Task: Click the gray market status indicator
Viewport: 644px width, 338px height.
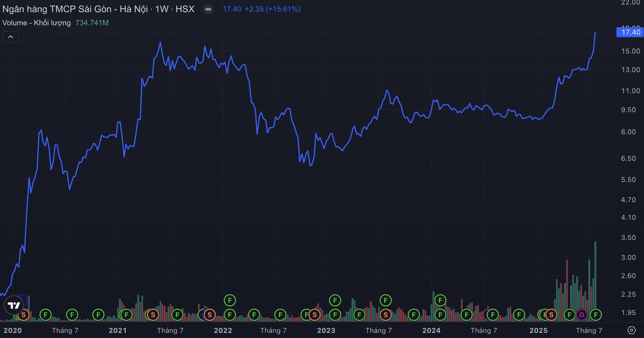Action: (x=208, y=9)
